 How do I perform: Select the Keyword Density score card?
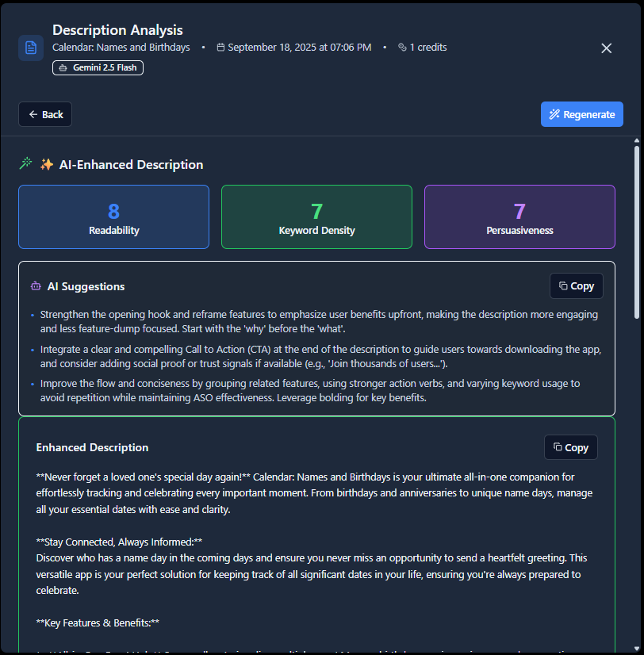316,216
